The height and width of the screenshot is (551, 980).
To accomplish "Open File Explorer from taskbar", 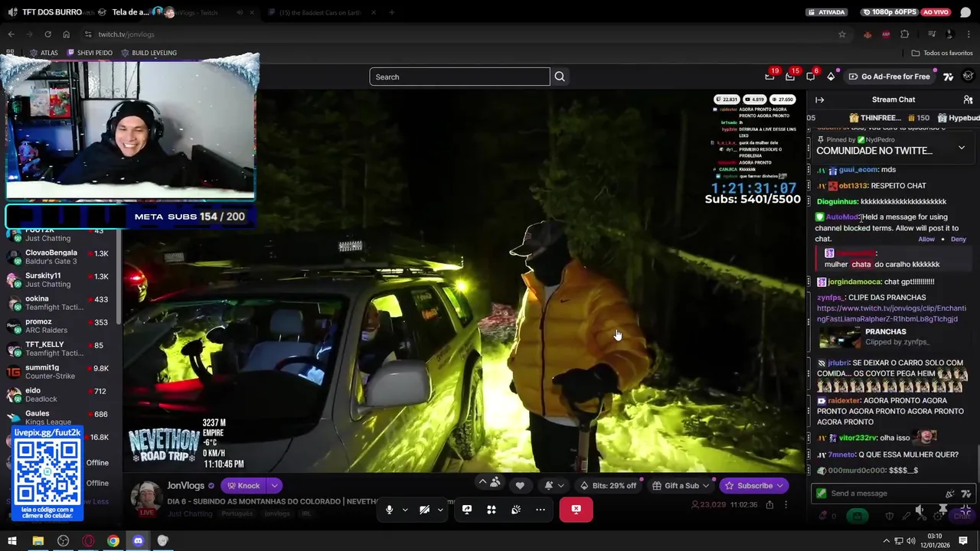I will [38, 541].
